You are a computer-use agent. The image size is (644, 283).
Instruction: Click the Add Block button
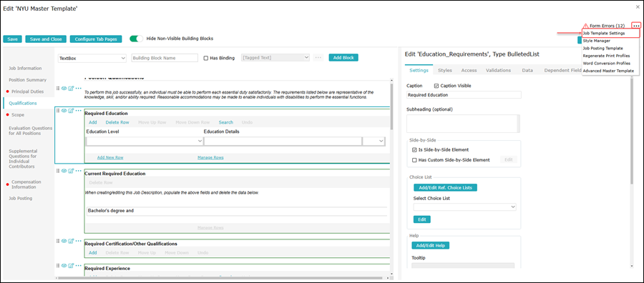coord(343,58)
